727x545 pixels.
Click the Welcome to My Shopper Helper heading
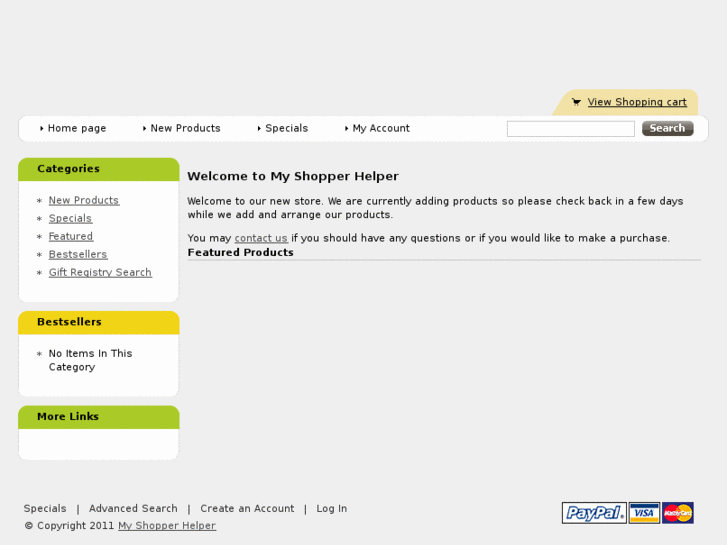click(x=293, y=176)
